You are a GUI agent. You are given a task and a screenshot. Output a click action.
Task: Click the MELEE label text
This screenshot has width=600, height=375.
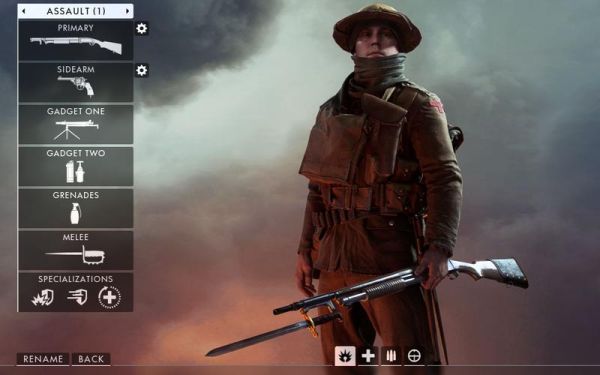point(75,237)
